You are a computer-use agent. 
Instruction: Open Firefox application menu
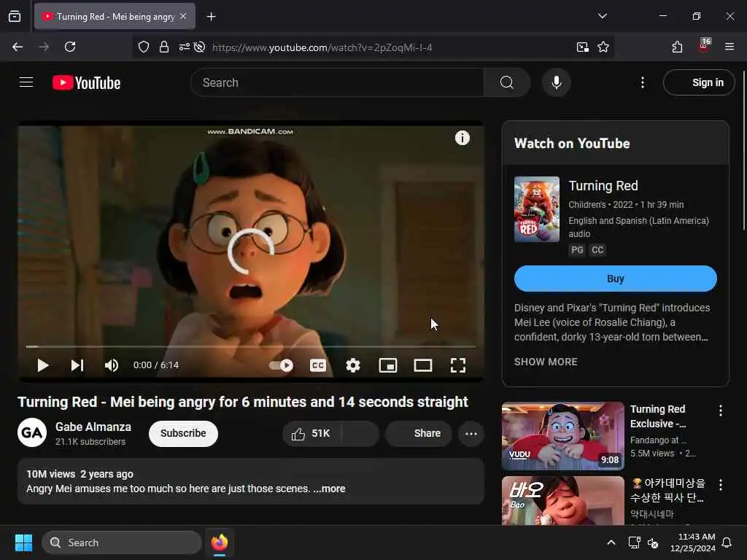pos(729,47)
